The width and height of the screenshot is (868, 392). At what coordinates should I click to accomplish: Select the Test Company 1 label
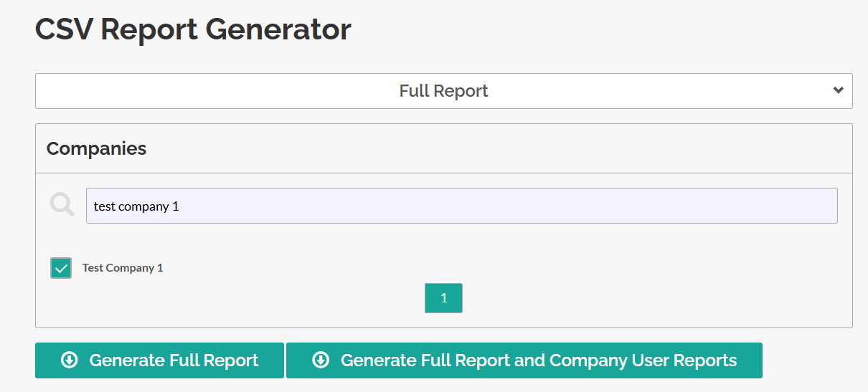tap(123, 268)
